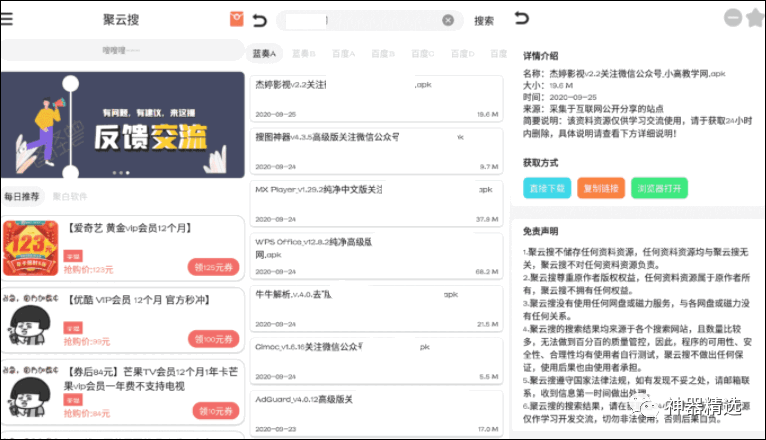
Task: Click the 抢购价:99元 price text
Action: point(87,341)
